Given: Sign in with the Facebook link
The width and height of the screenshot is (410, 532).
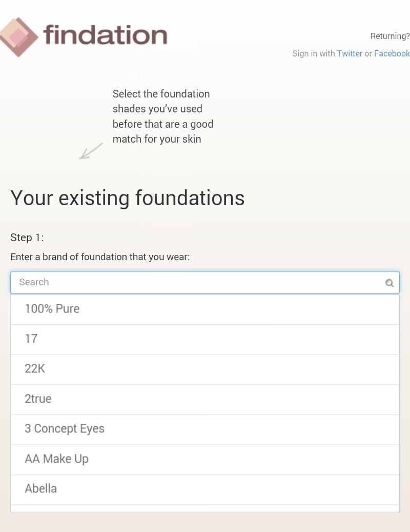Looking at the screenshot, I should (x=392, y=53).
